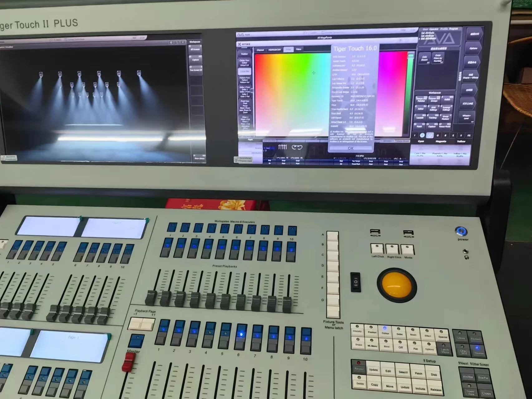Hit the Fan key

(x=415, y=347)
